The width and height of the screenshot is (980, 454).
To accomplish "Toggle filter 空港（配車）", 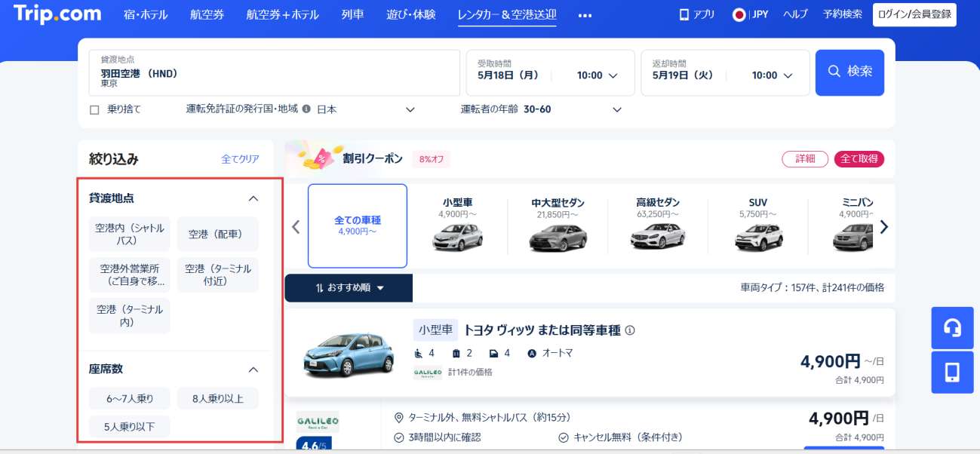I will (218, 234).
